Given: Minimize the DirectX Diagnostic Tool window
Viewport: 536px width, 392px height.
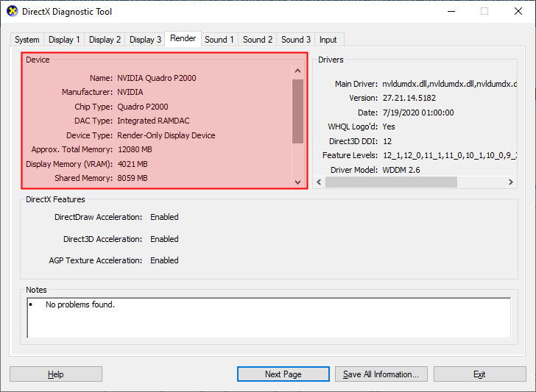Looking at the screenshot, I should point(451,11).
